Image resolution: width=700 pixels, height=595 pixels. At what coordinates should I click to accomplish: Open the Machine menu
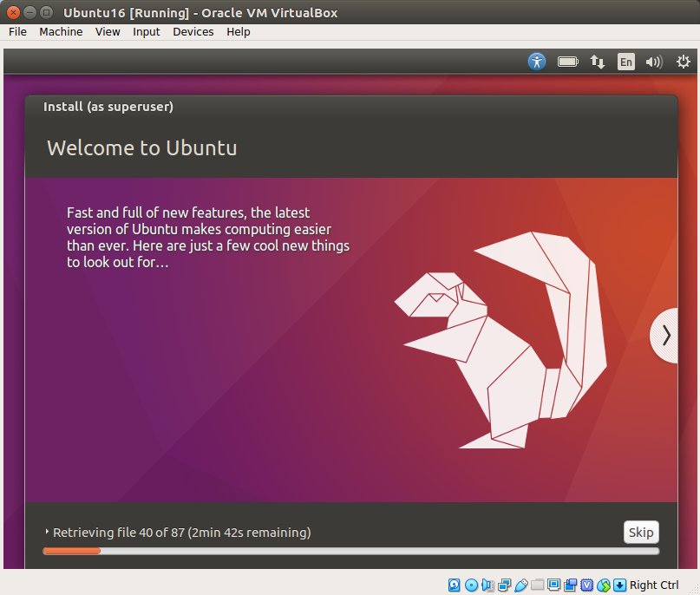pos(61,32)
